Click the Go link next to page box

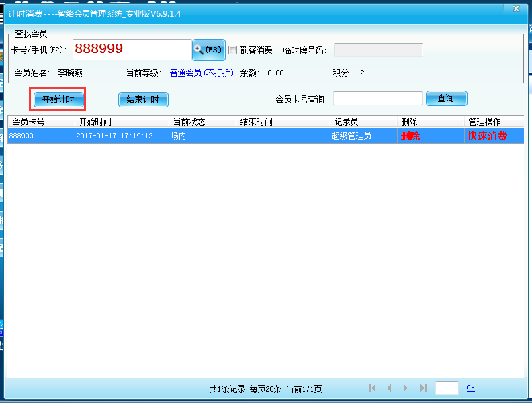tap(470, 388)
